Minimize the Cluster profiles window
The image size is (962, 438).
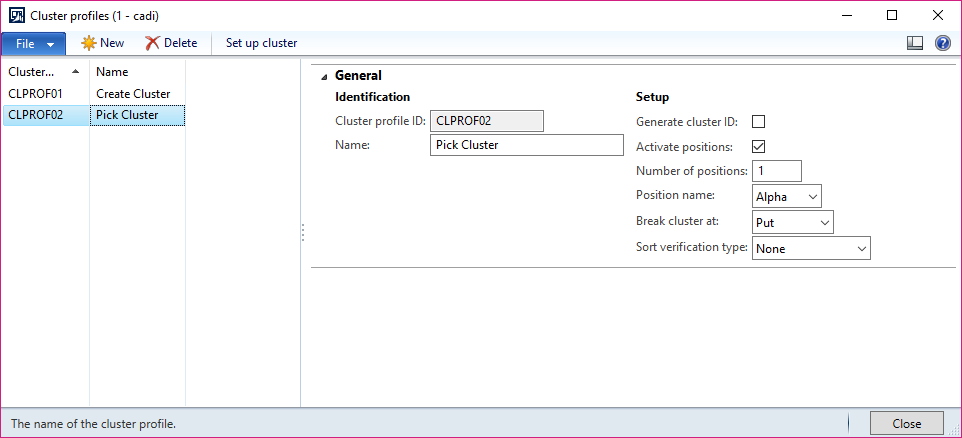pyautogui.click(x=847, y=15)
